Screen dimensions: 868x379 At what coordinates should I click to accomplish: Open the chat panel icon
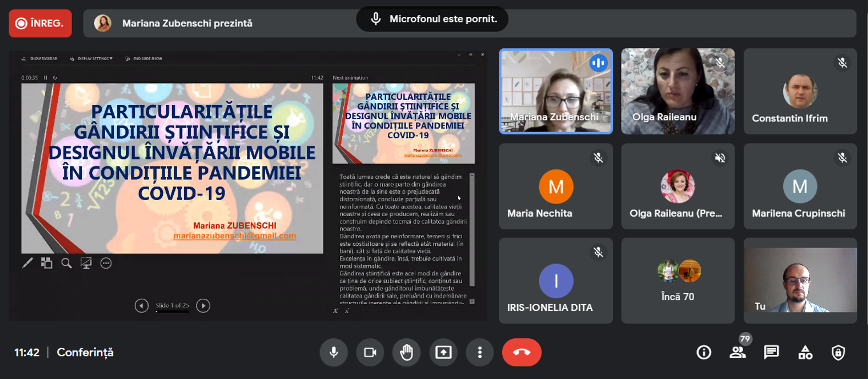pyautogui.click(x=771, y=353)
